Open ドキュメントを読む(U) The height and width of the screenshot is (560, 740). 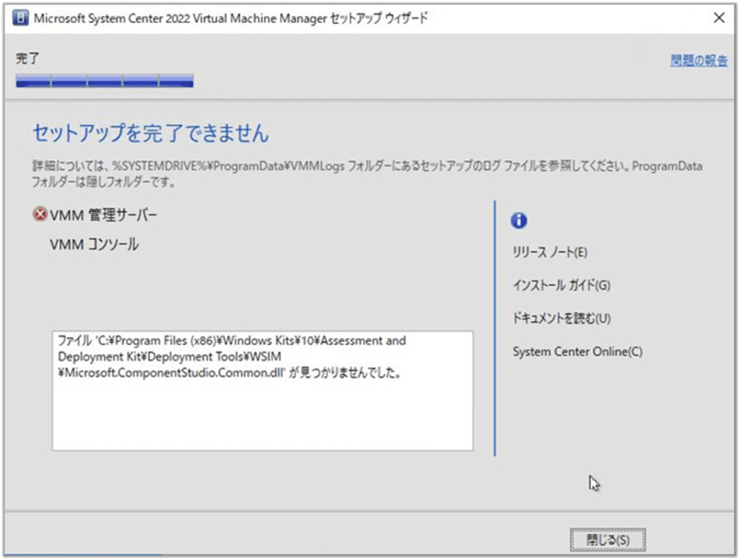click(x=562, y=318)
